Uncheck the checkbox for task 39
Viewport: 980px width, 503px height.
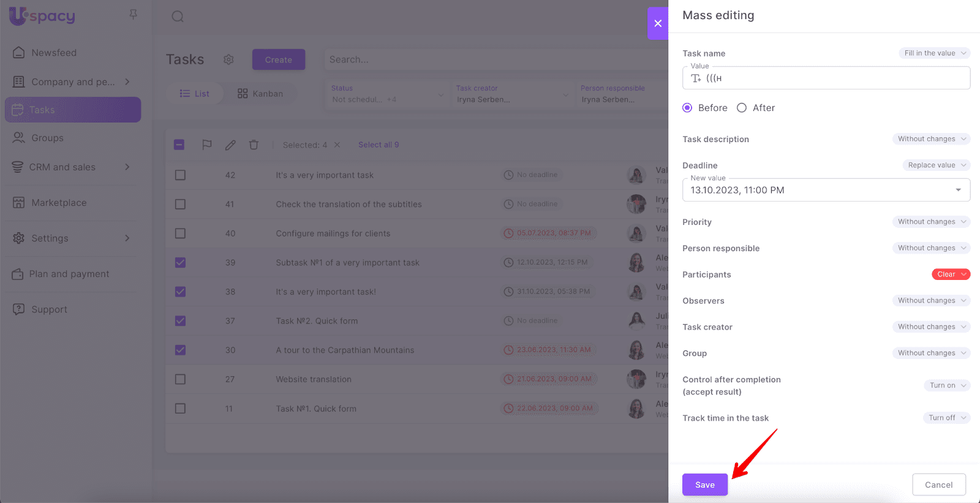[180, 263]
